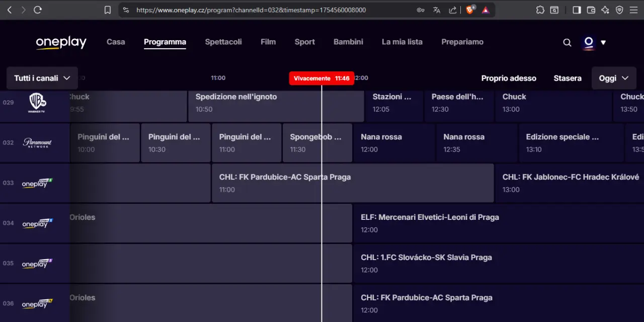Open the translate page icon
This screenshot has width=644, height=322.
[437, 10]
